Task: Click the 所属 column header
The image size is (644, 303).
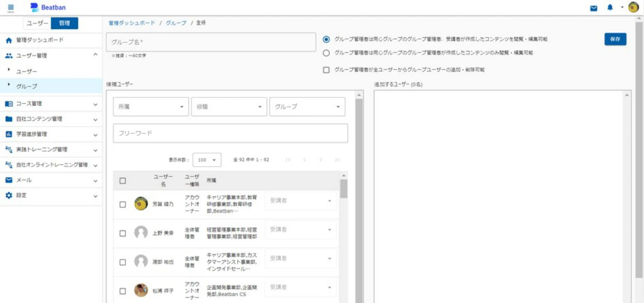Action: [211, 181]
